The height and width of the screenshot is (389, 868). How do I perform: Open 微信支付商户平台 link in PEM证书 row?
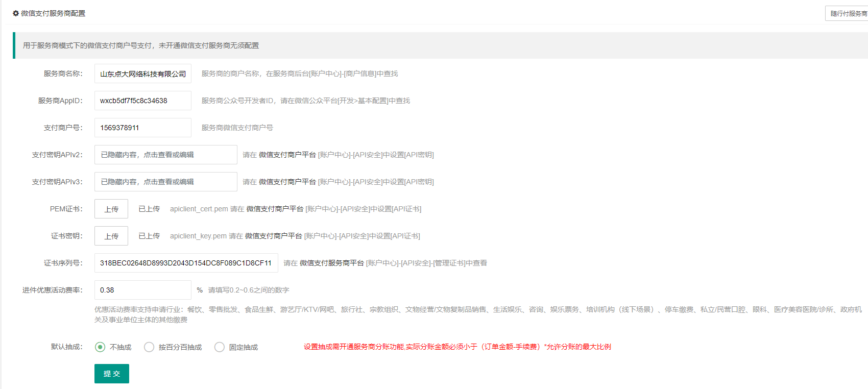click(x=275, y=209)
